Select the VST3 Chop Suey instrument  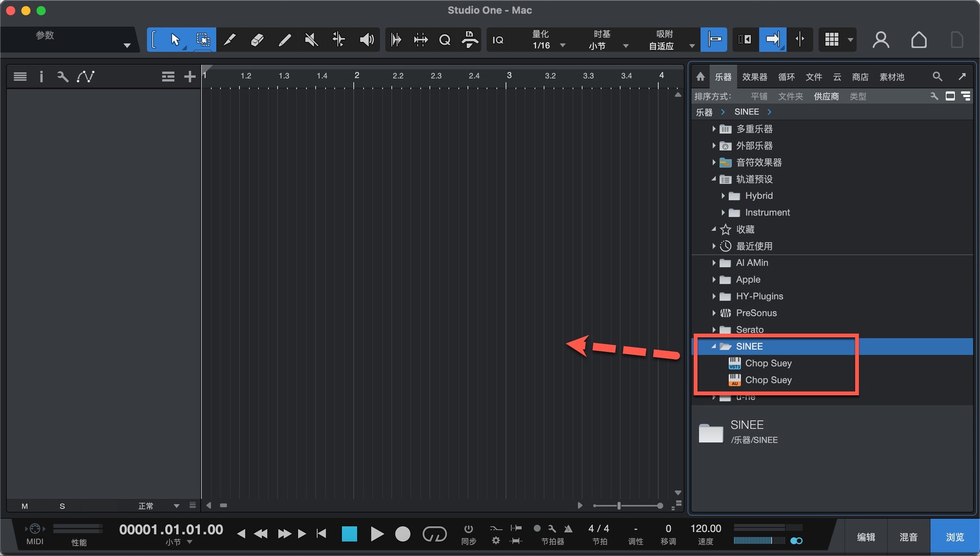click(768, 363)
